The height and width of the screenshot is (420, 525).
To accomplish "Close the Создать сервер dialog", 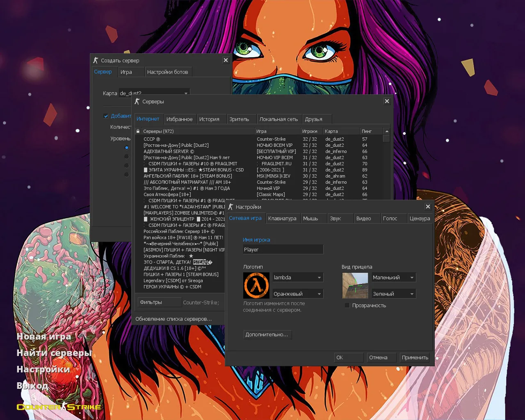I will pos(226,60).
